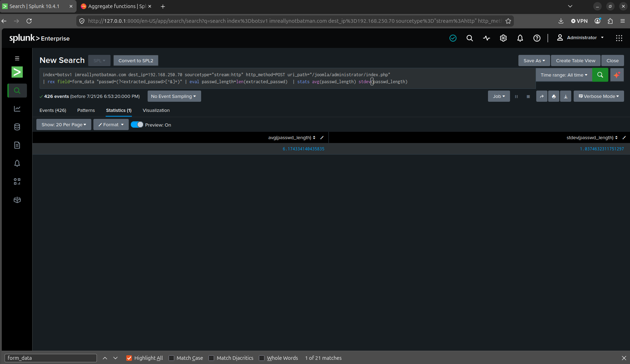Click Create Table View button
630x364 pixels.
576,60
